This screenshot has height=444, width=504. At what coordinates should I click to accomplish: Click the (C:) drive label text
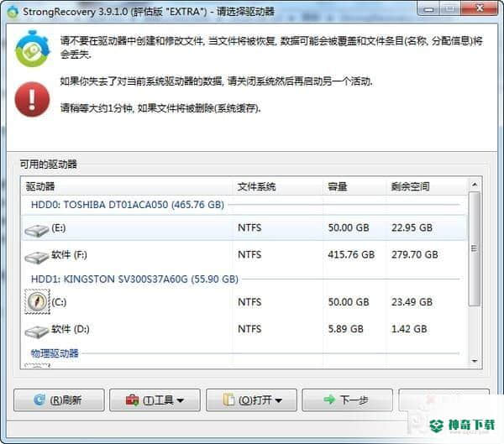(59, 302)
